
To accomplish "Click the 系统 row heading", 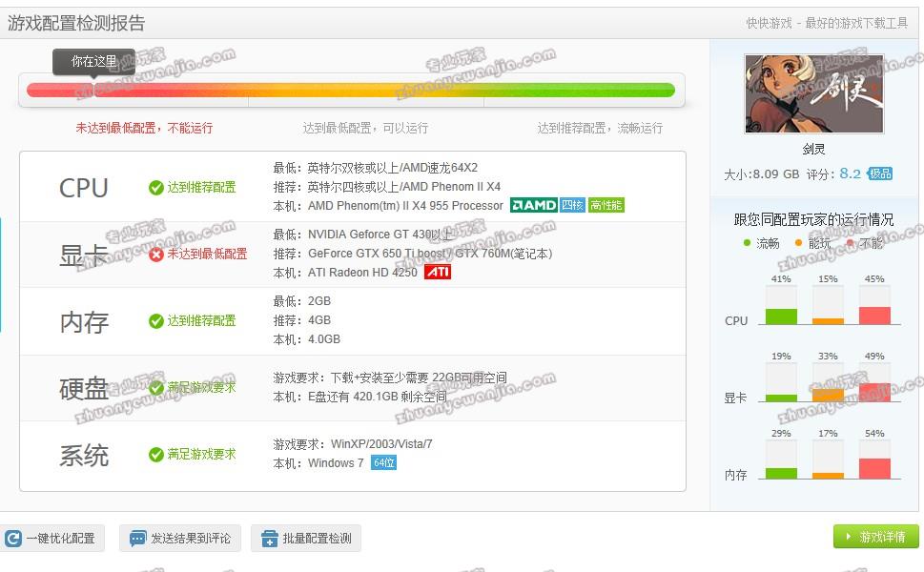I will [84, 456].
